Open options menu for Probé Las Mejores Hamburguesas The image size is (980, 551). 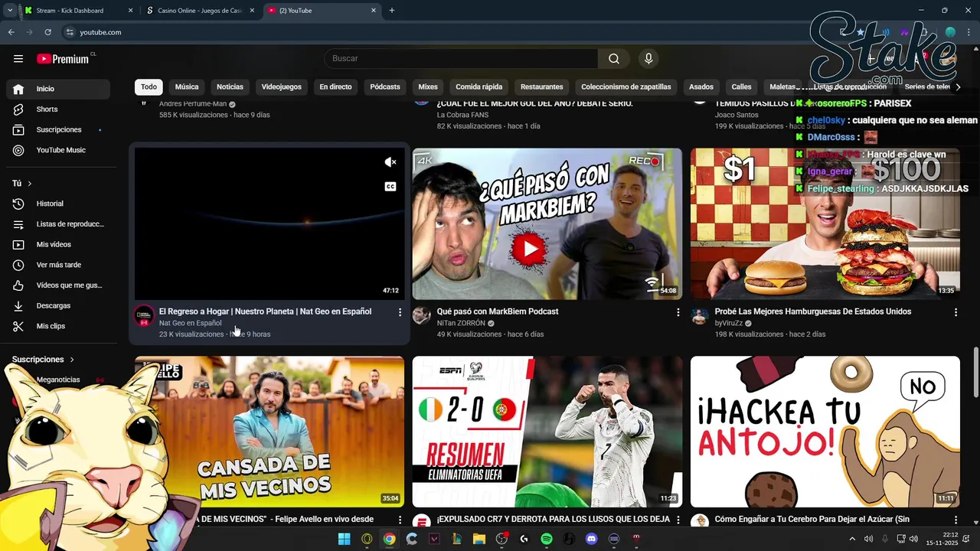[955, 312]
